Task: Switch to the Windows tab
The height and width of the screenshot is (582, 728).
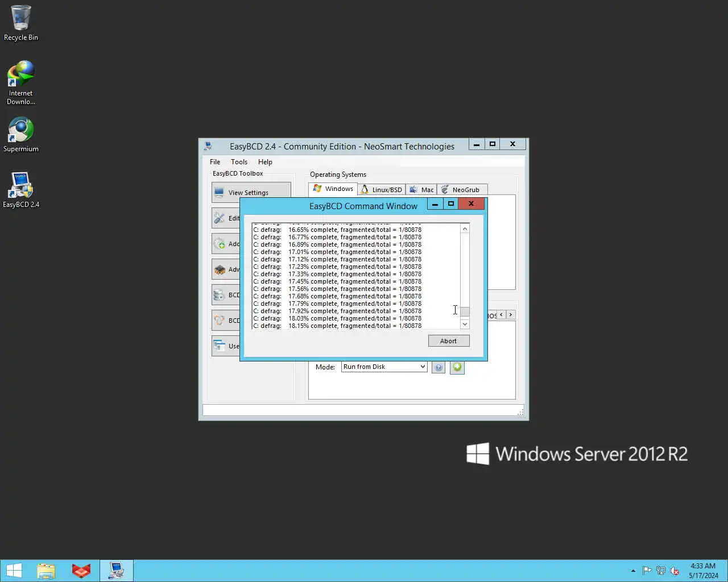Action: 333,189
